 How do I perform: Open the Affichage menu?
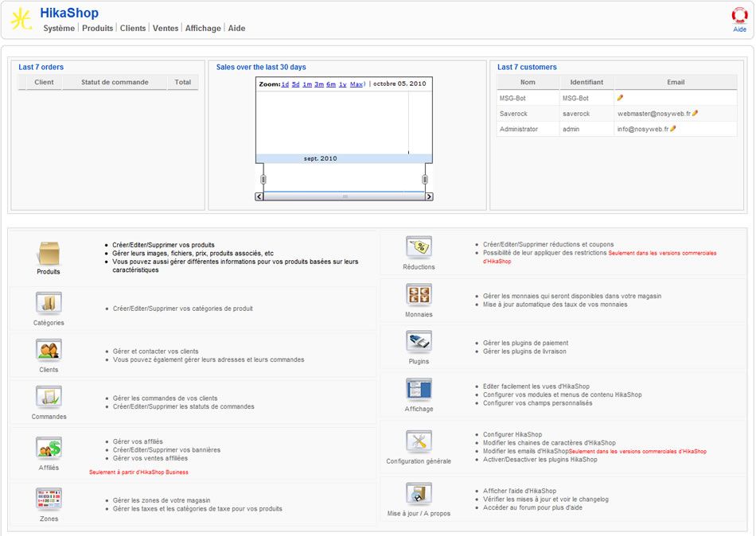[203, 28]
